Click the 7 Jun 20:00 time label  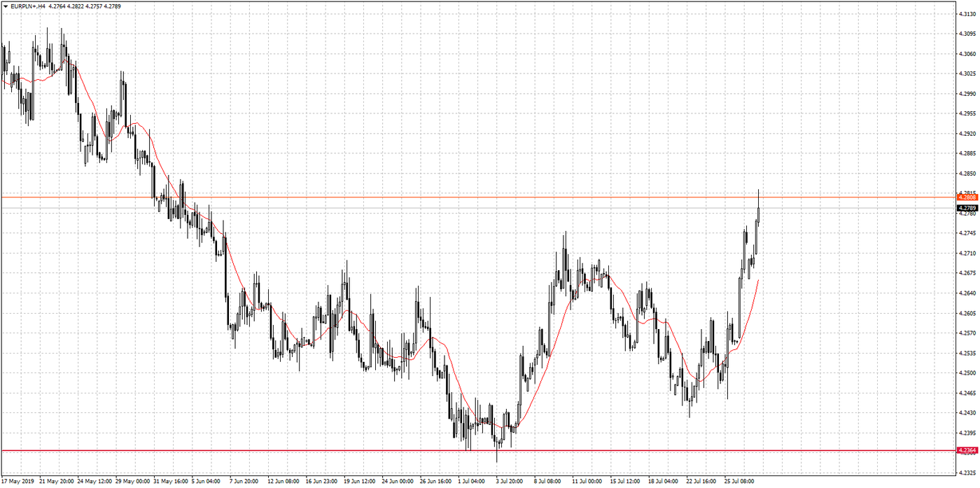244,482
